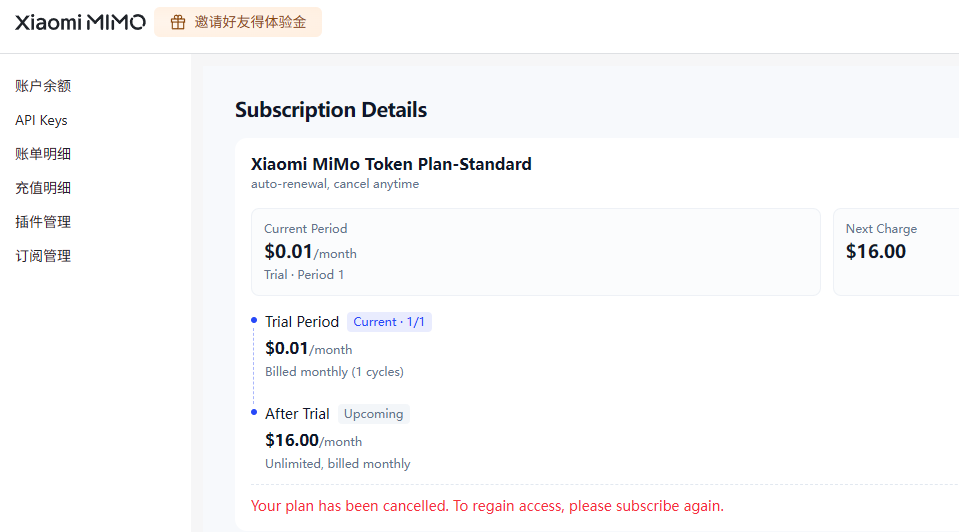Image resolution: width=959 pixels, height=532 pixels.
Task: Click the Trial Period timeline dot
Action: coord(254,320)
